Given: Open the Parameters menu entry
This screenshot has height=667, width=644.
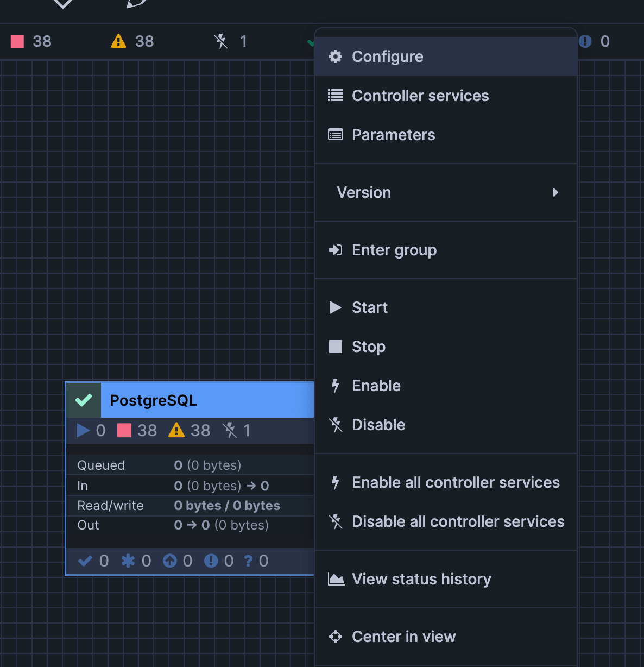Looking at the screenshot, I should point(445,135).
